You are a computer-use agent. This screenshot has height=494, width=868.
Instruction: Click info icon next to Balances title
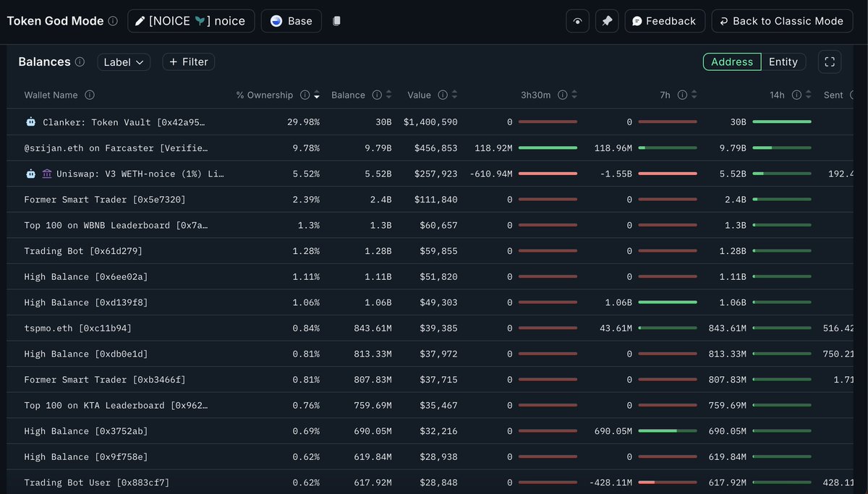(x=80, y=62)
